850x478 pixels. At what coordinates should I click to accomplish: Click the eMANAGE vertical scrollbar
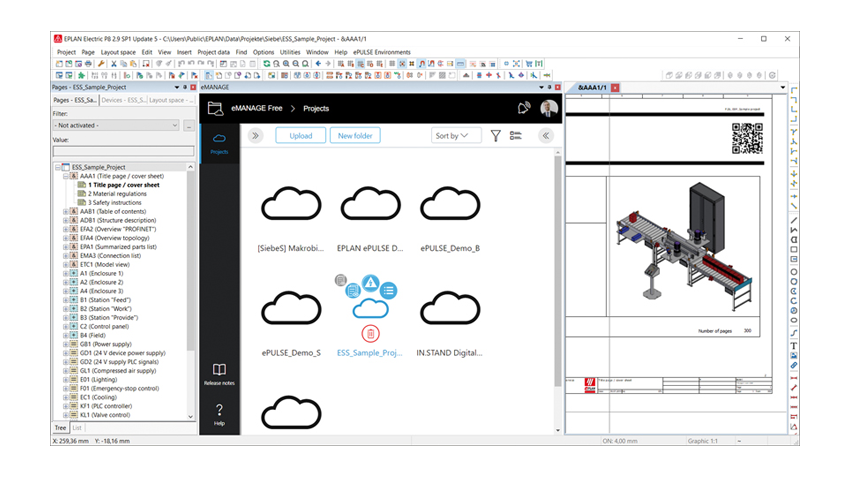click(558, 271)
